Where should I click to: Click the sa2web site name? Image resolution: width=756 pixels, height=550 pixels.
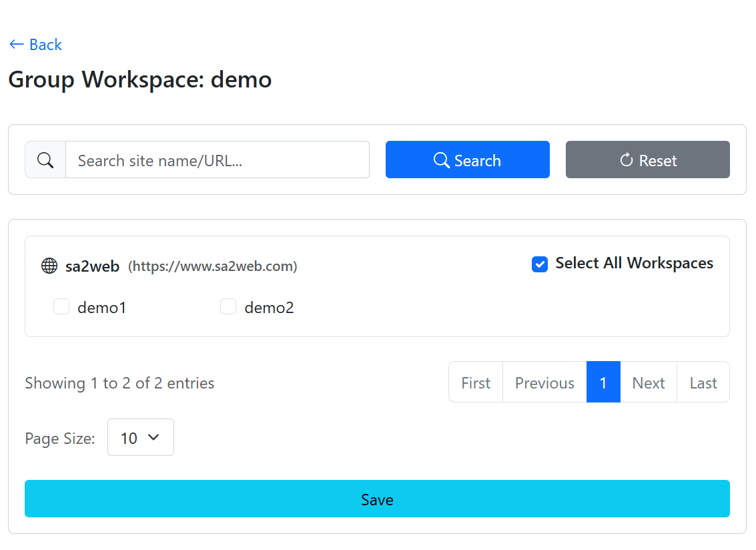[x=92, y=266]
